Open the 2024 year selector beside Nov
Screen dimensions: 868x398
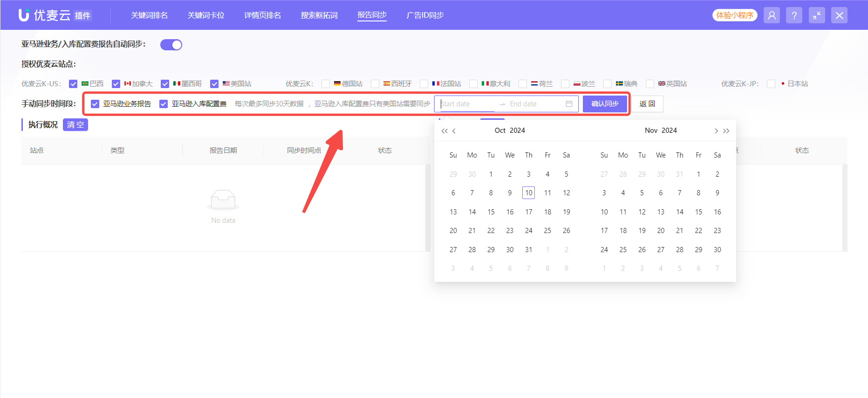pos(669,130)
